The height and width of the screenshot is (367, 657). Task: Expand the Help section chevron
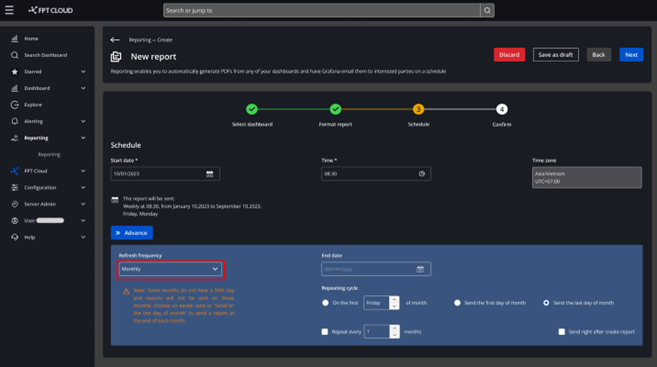point(83,237)
